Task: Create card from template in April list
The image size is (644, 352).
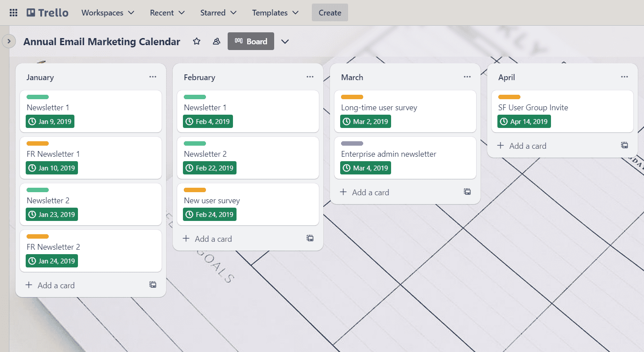Action: [624, 145]
